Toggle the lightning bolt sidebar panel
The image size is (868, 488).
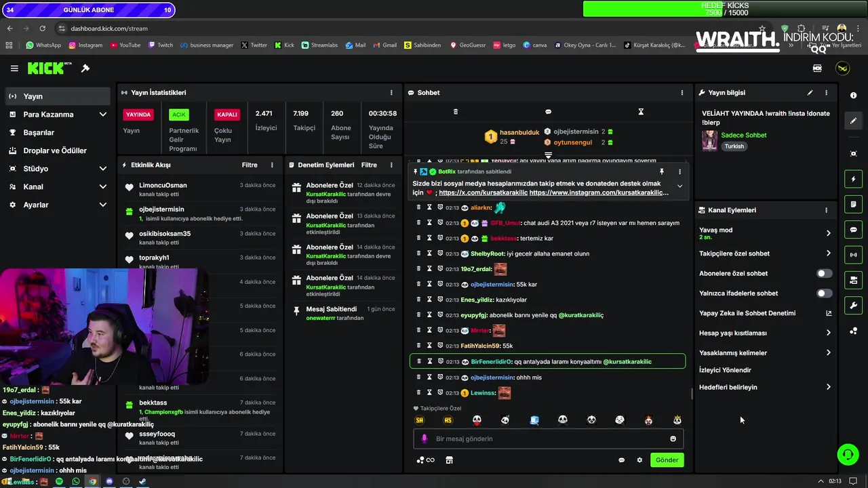(853, 179)
